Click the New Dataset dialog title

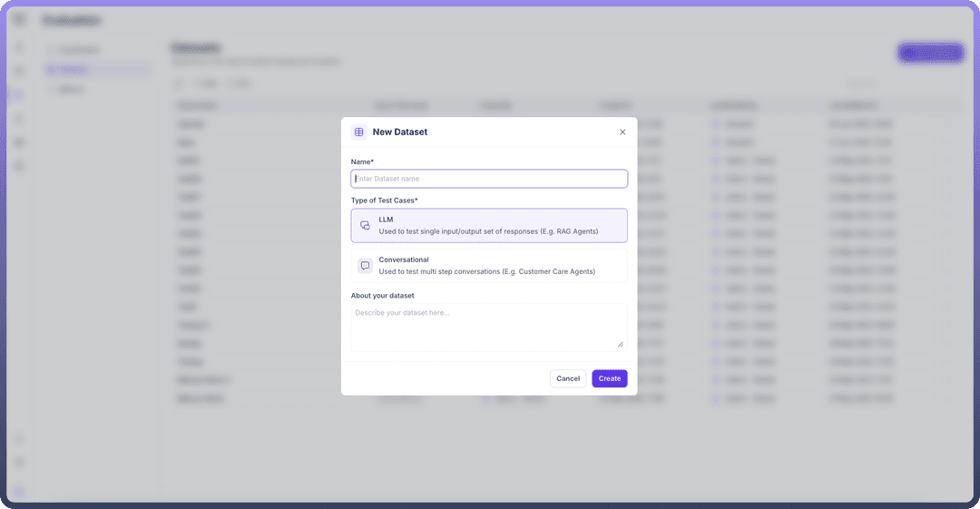pos(399,132)
